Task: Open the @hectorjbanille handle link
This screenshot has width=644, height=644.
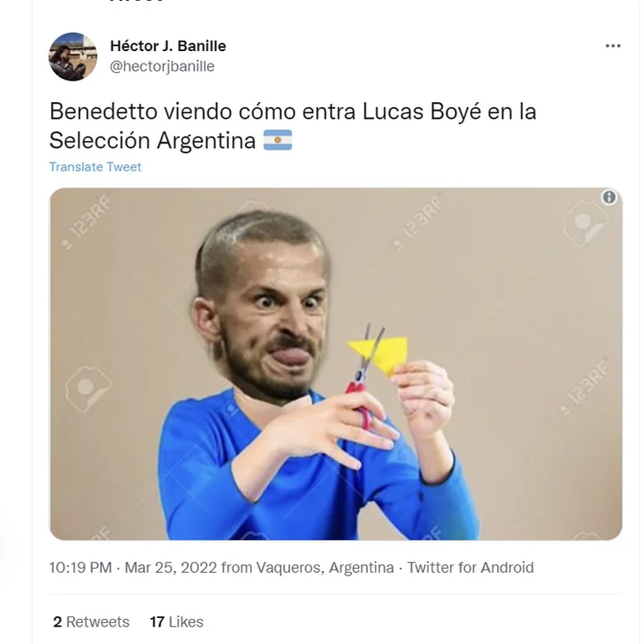Action: click(x=162, y=66)
